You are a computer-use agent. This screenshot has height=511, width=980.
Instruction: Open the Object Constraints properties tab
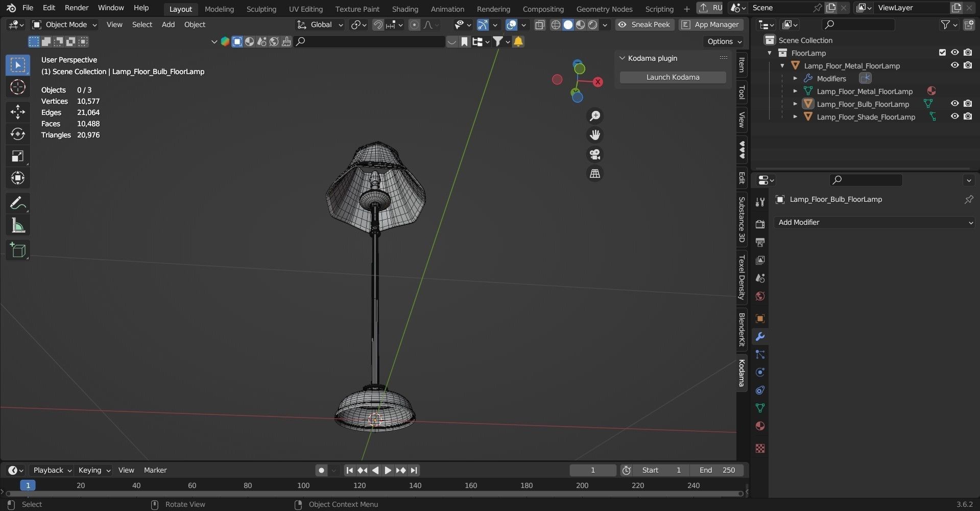760,390
